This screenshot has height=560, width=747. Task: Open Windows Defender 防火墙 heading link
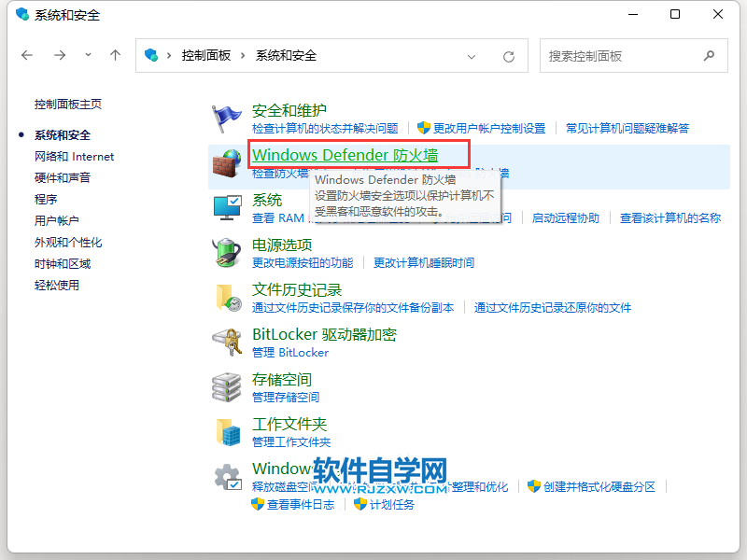[x=345, y=155]
